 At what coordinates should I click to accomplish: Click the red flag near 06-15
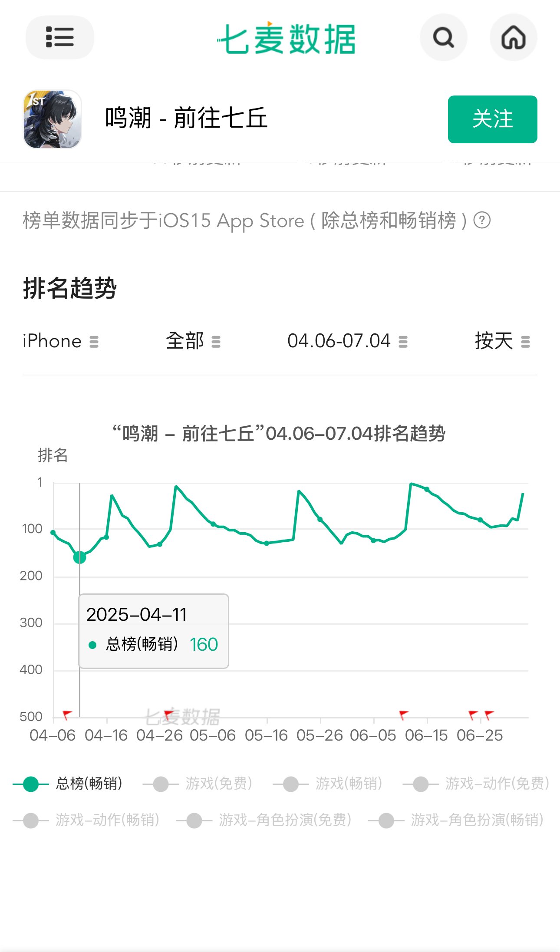pos(404,715)
